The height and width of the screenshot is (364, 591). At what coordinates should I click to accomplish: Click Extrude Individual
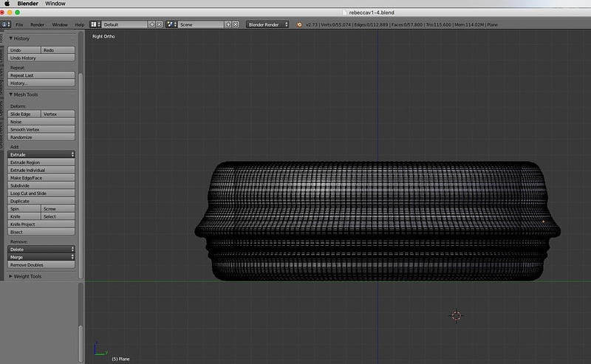pos(41,170)
